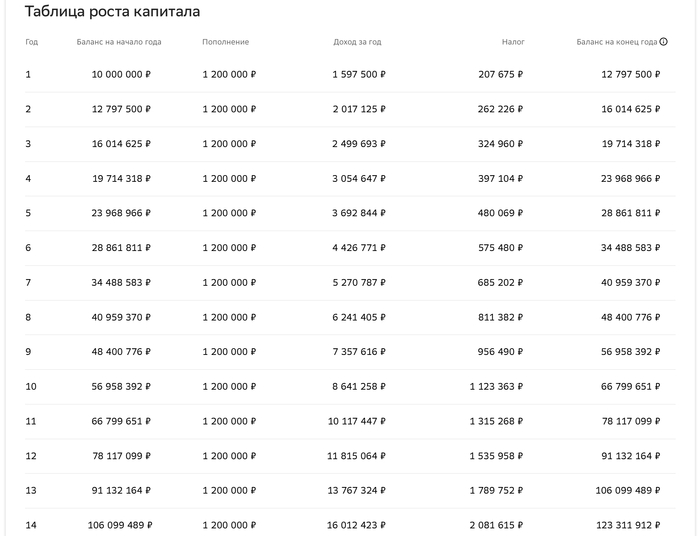The width and height of the screenshot is (700, 536).
Task: Click the "Доход за год" header
Action: click(x=357, y=42)
